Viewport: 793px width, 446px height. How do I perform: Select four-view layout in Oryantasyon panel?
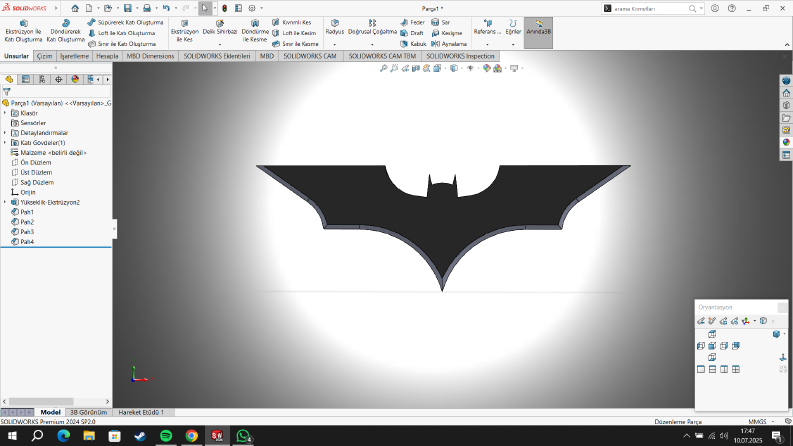pyautogui.click(x=736, y=370)
